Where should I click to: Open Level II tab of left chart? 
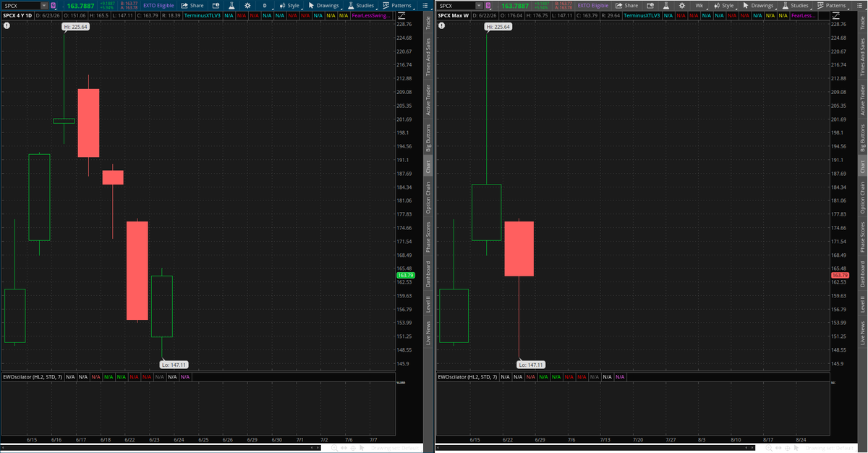(x=428, y=303)
